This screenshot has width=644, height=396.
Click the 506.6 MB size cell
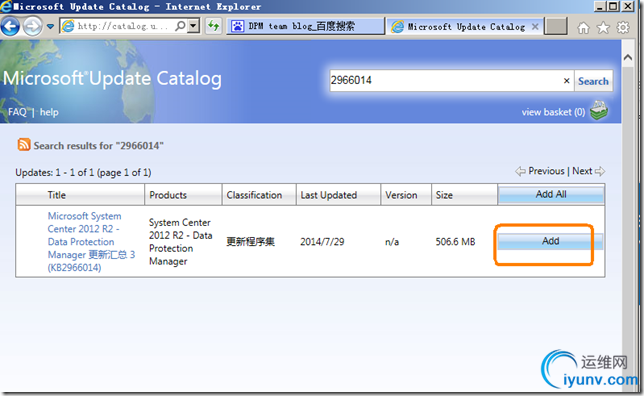pos(455,242)
